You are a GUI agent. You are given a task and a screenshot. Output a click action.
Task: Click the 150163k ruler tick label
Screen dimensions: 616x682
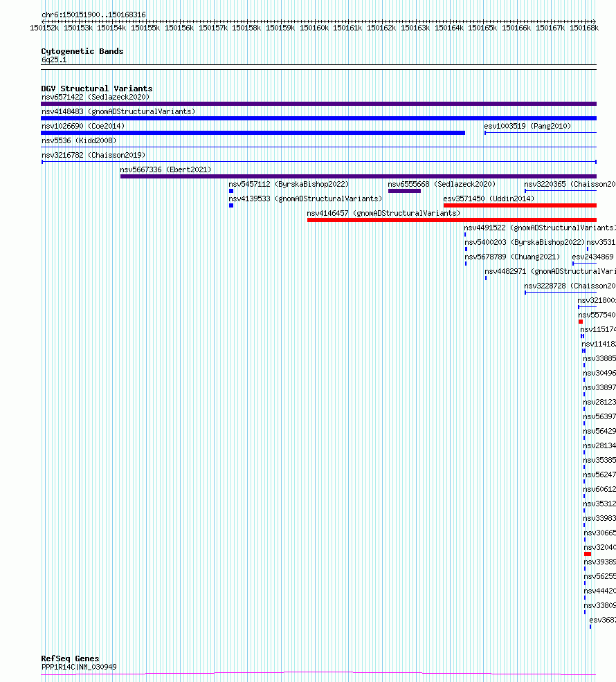click(415, 28)
